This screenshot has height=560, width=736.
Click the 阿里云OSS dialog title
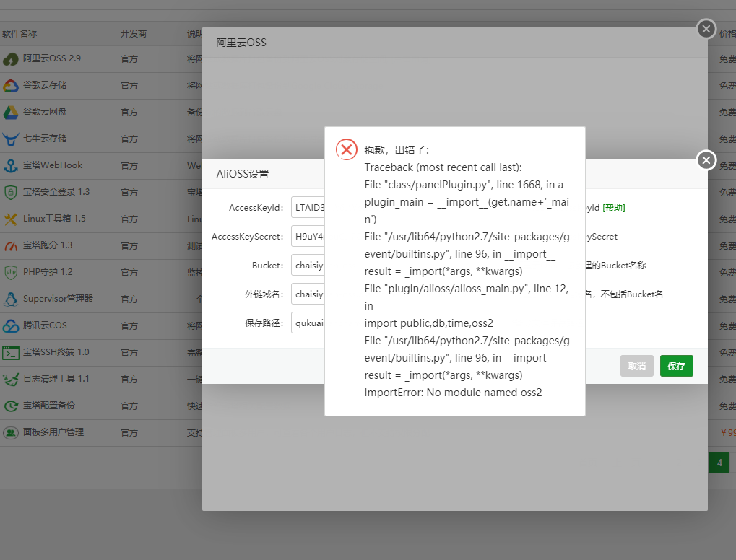point(241,43)
